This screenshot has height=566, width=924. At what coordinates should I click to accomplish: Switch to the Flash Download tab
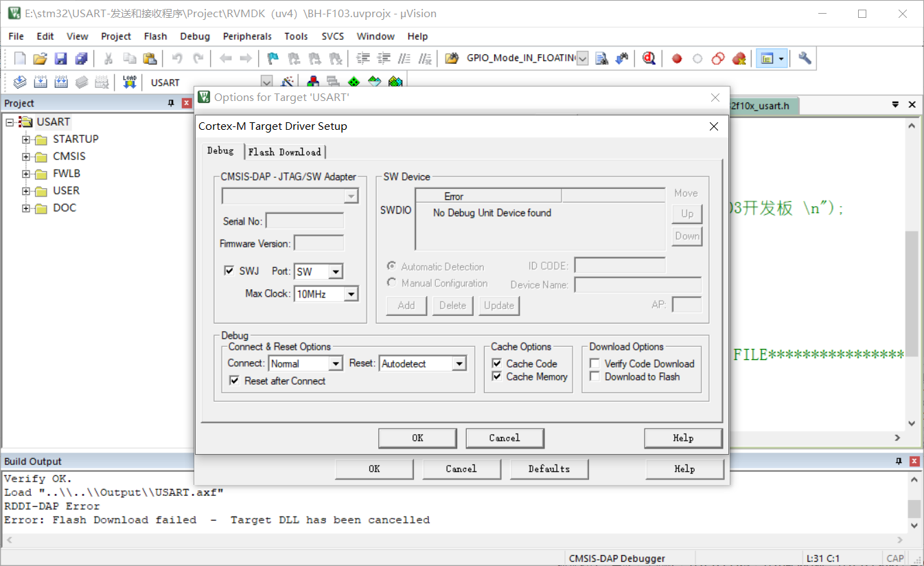[x=284, y=152]
